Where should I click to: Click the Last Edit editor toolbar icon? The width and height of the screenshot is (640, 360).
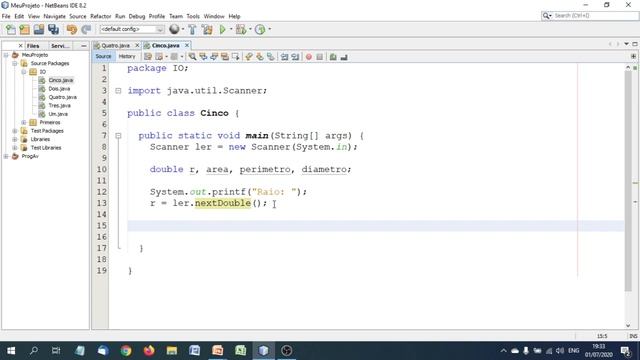(x=148, y=57)
